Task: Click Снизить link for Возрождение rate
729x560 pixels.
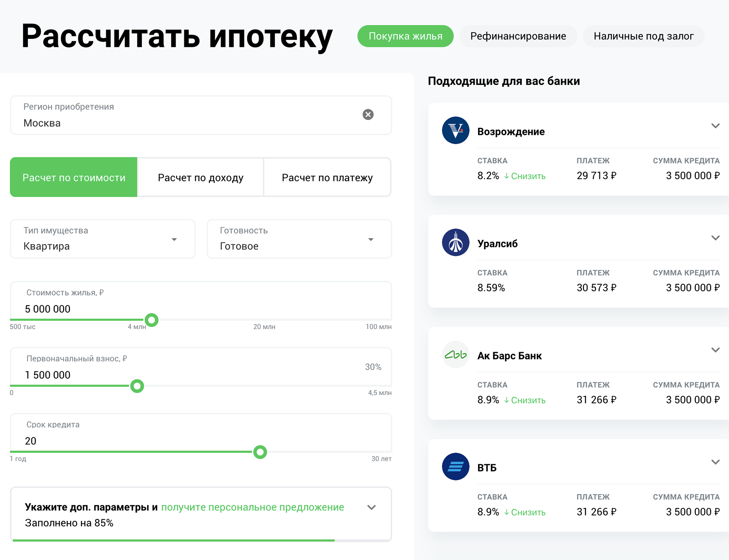Action: pyautogui.click(x=525, y=176)
